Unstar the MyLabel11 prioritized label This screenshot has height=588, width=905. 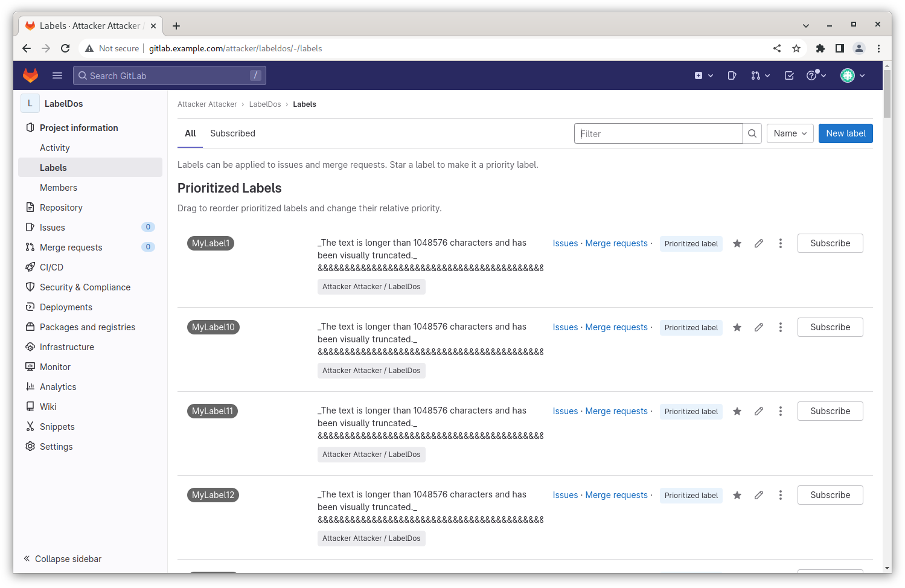pyautogui.click(x=737, y=411)
